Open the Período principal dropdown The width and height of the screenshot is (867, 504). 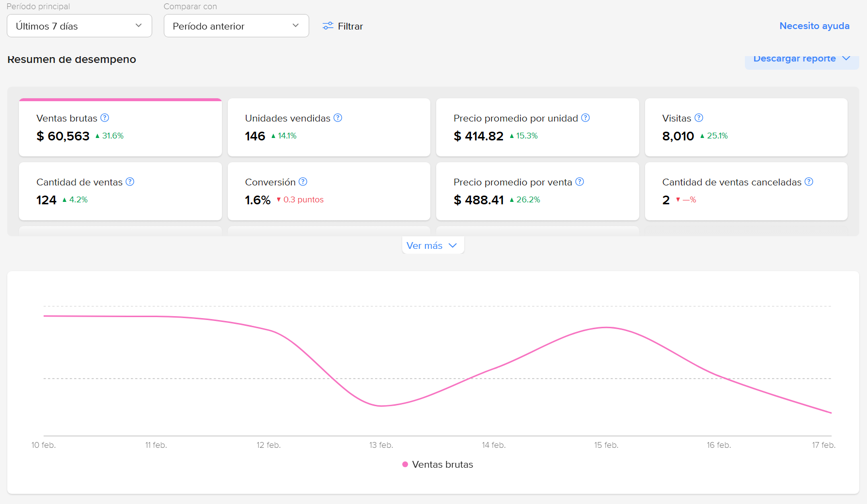tap(79, 26)
